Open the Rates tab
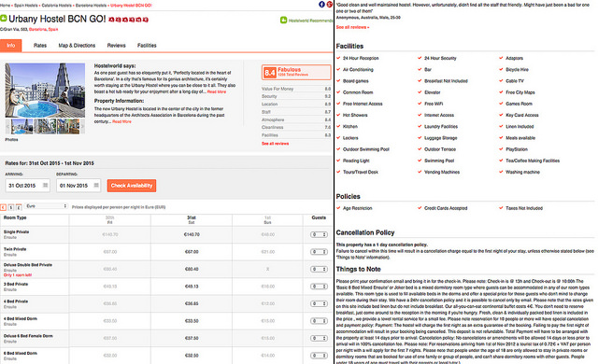Screen dimensions: 598x364 [x=40, y=46]
